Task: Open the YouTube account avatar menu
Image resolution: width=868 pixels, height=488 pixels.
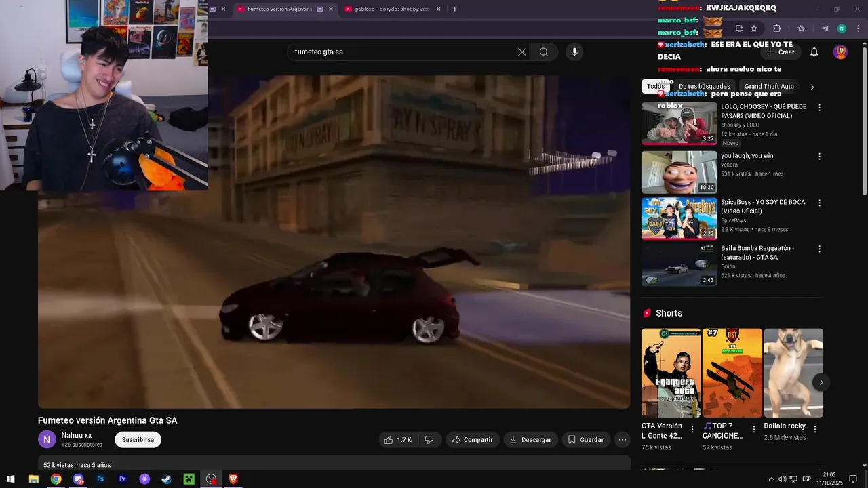Action: pos(840,52)
